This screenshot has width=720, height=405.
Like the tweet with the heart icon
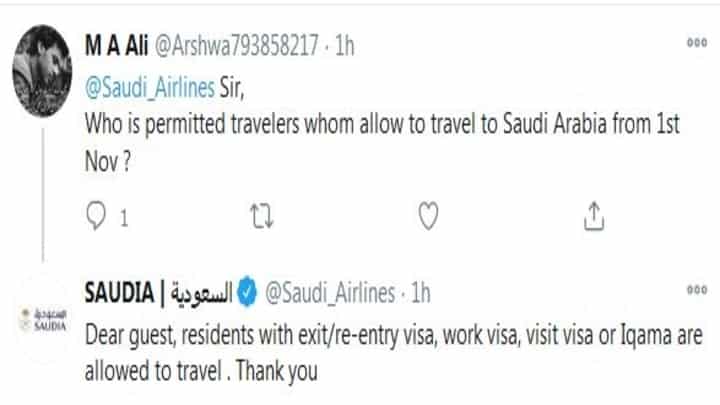[427, 215]
